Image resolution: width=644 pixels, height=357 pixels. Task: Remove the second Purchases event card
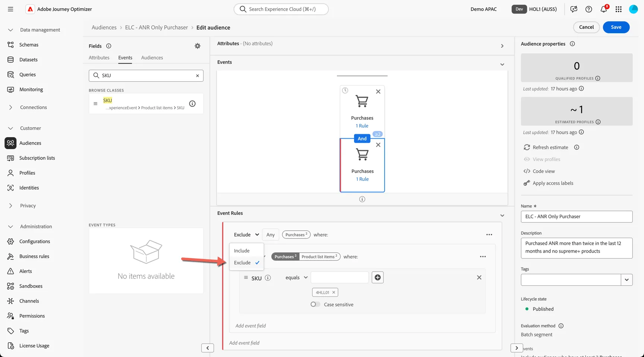coord(378,145)
